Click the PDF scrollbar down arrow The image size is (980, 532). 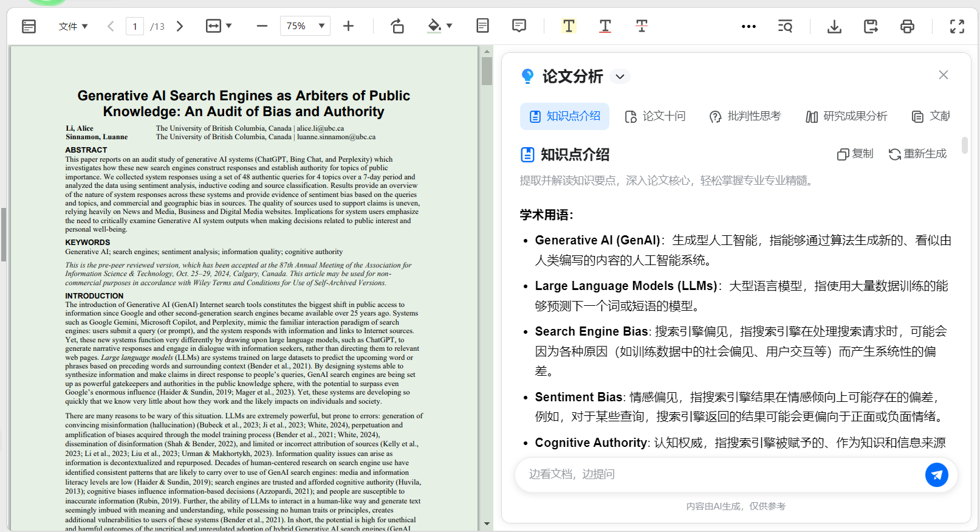coord(487,523)
